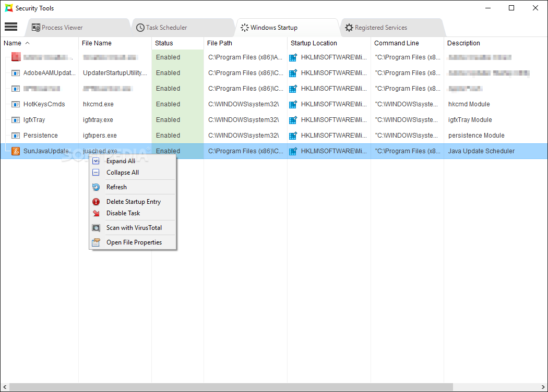Click the Expand All menu icon
Image resolution: width=548 pixels, height=392 pixels.
click(96, 161)
